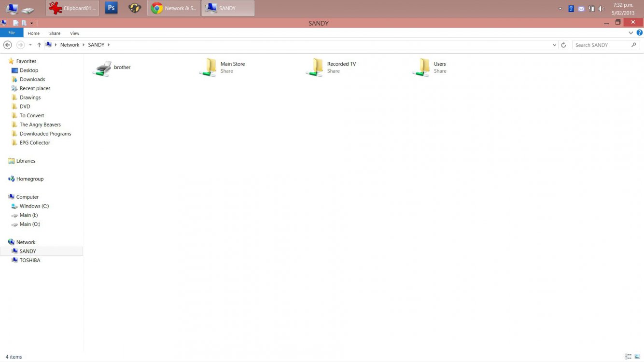
Task: Click the volume speaker tray icon
Action: pos(601,9)
